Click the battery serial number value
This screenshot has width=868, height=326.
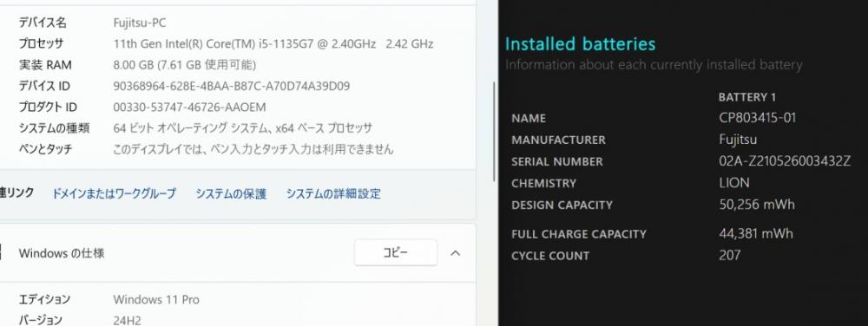tap(785, 161)
